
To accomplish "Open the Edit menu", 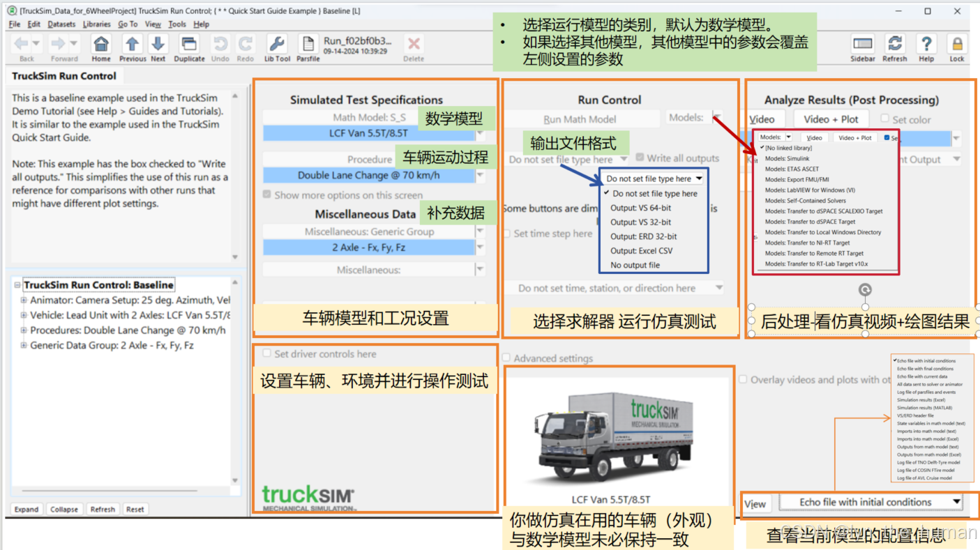I will pos(34,24).
